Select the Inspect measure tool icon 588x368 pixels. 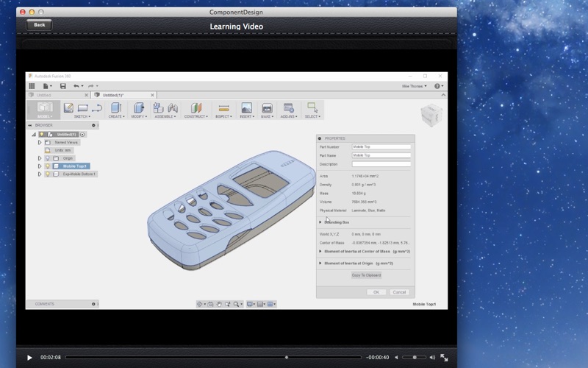coord(223,108)
